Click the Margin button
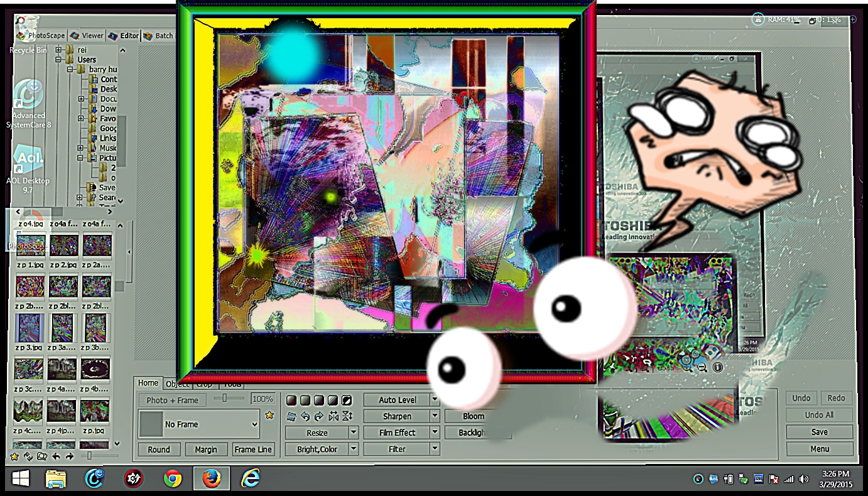 pos(206,450)
